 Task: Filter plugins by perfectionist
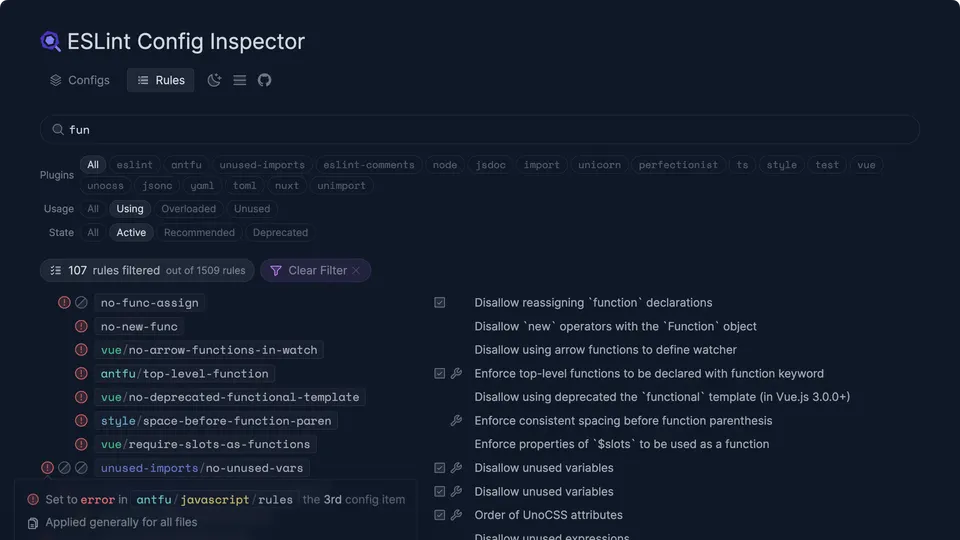(678, 165)
